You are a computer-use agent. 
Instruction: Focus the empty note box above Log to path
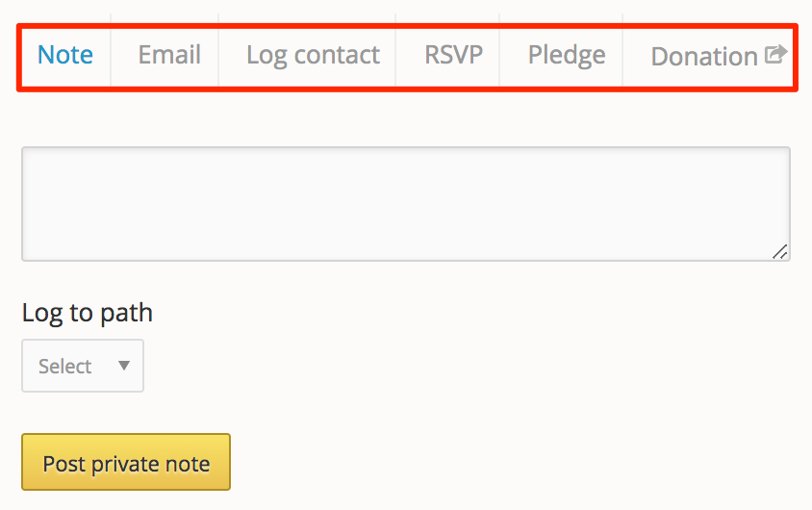coord(405,203)
